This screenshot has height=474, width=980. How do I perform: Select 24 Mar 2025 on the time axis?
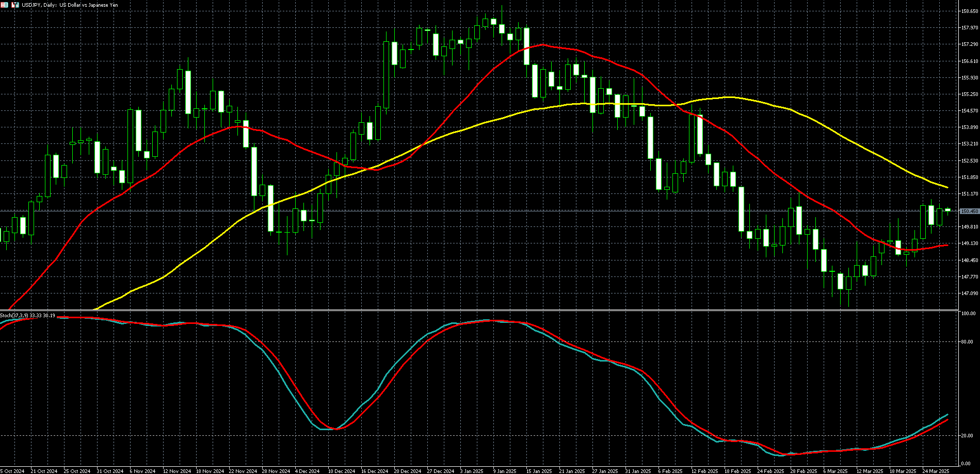(x=936, y=471)
